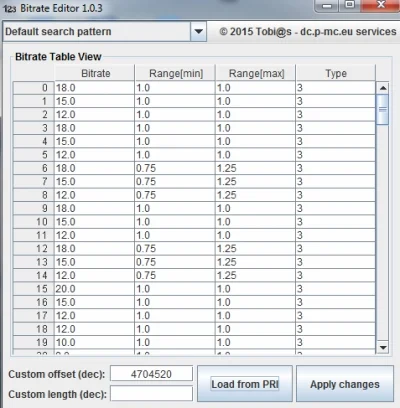
Task: Click row header number 12
Action: [x=34, y=249]
